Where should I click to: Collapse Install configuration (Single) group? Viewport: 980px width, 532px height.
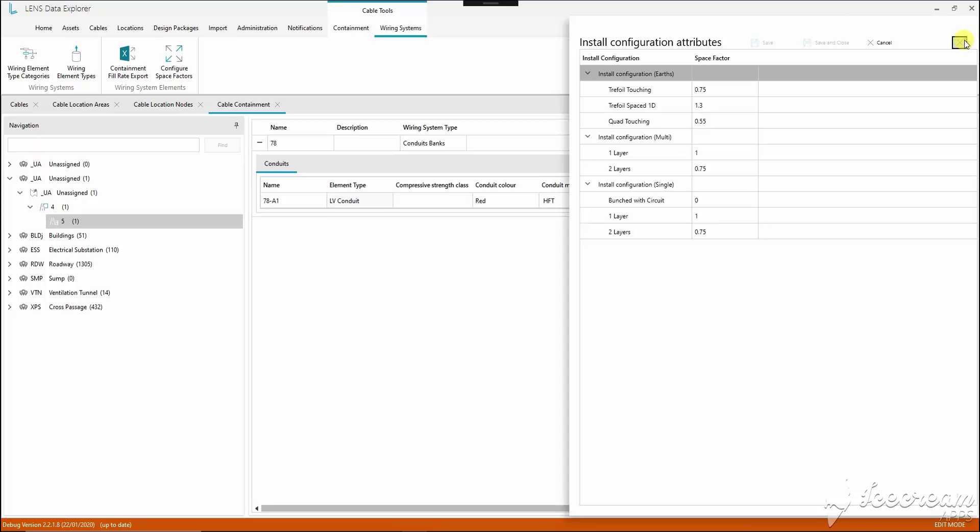(587, 184)
